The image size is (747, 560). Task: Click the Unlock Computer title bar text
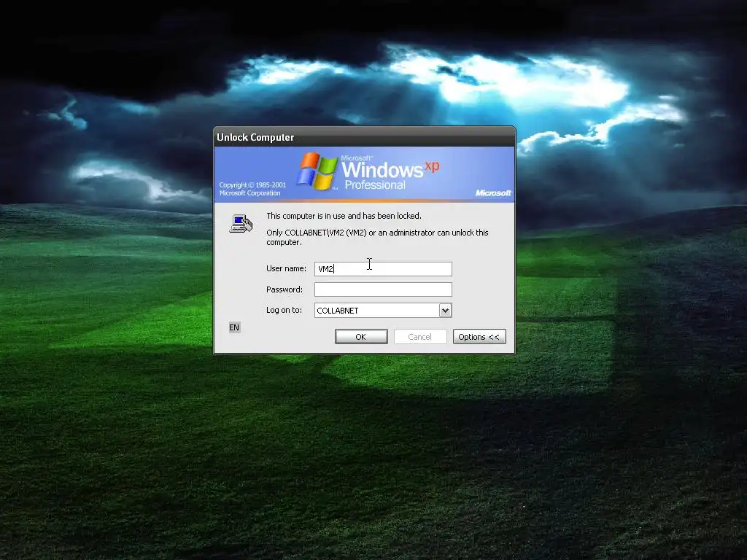[255, 137]
